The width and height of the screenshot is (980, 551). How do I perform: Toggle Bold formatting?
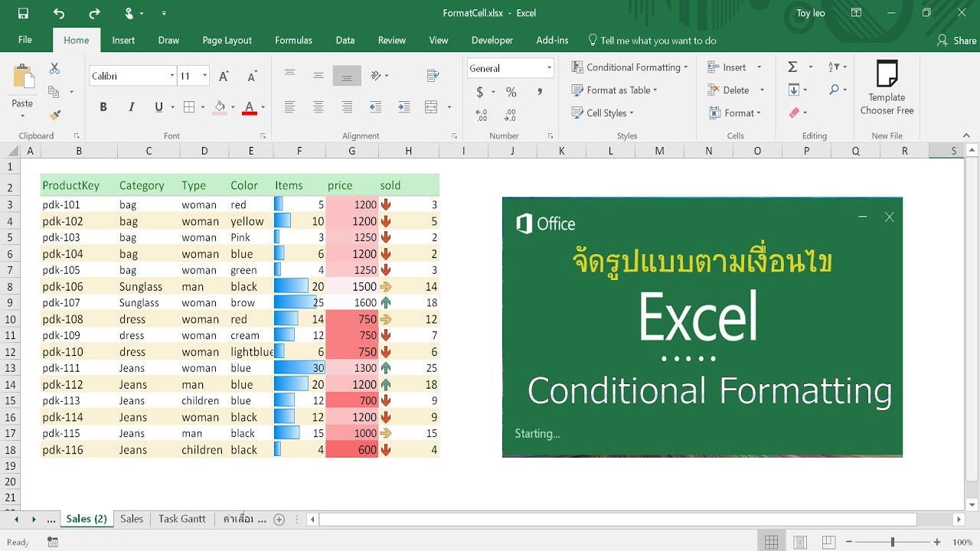(x=103, y=107)
